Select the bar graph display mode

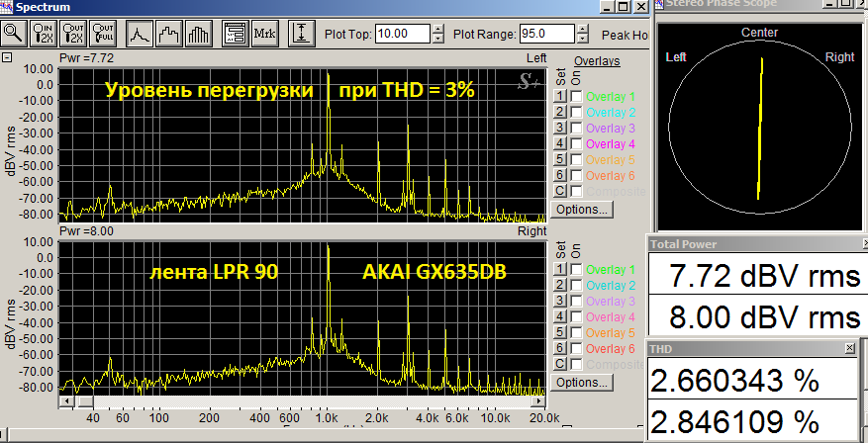pyautogui.click(x=199, y=35)
